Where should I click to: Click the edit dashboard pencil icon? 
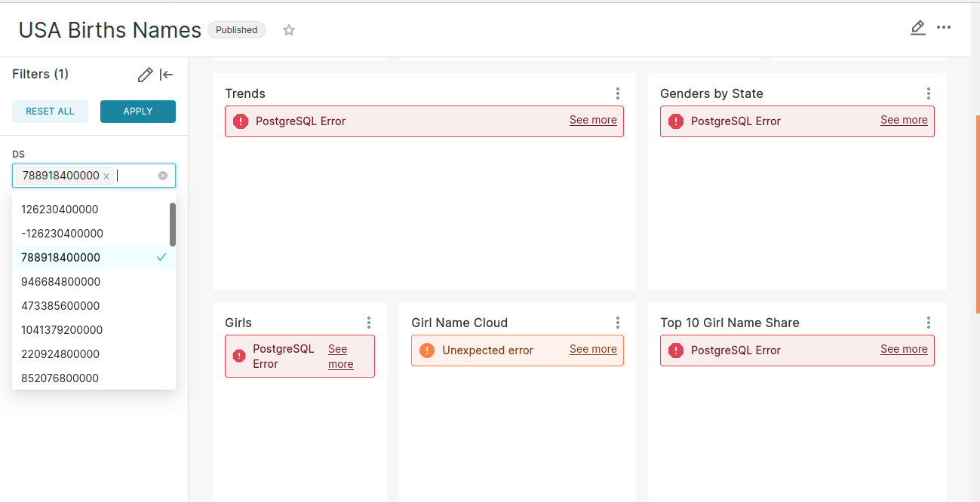click(917, 28)
